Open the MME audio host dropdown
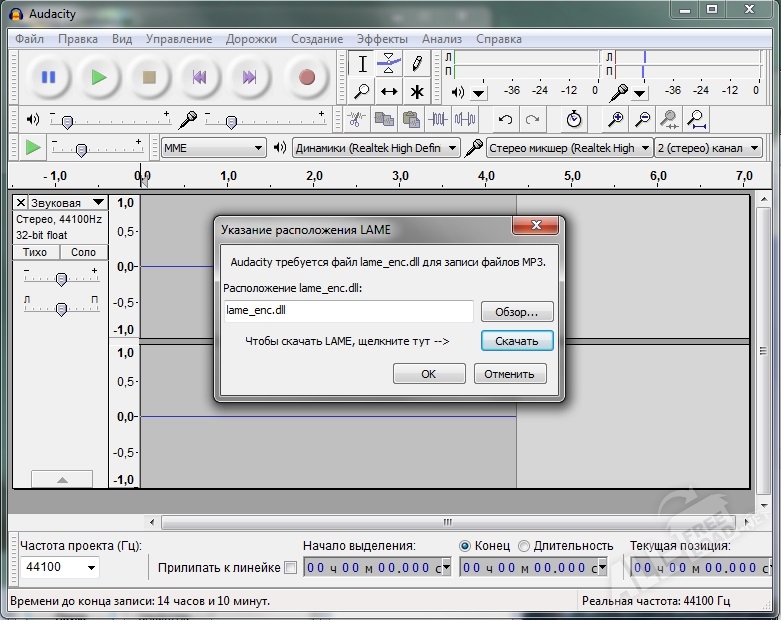 212,148
